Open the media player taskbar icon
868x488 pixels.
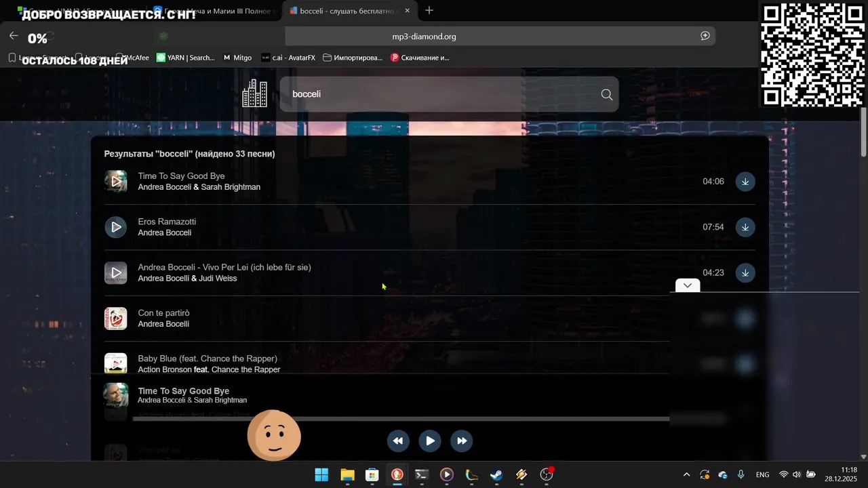[x=446, y=474]
